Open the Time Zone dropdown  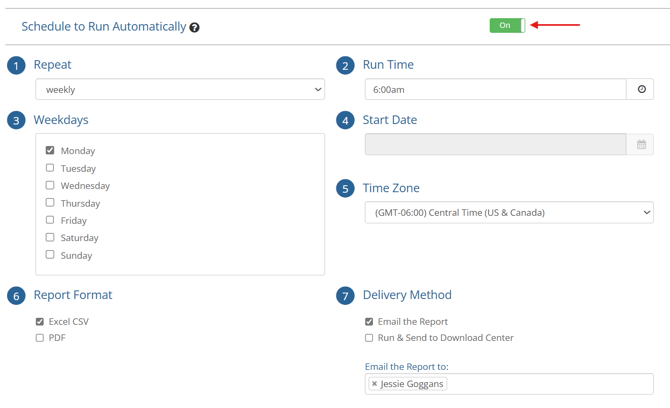point(509,212)
